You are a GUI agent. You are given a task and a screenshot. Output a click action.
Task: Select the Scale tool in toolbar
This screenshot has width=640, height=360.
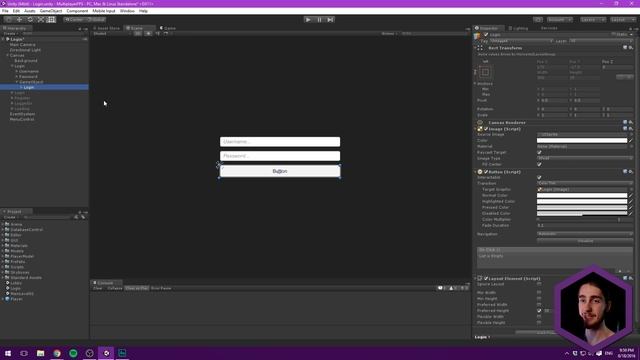coord(41,20)
